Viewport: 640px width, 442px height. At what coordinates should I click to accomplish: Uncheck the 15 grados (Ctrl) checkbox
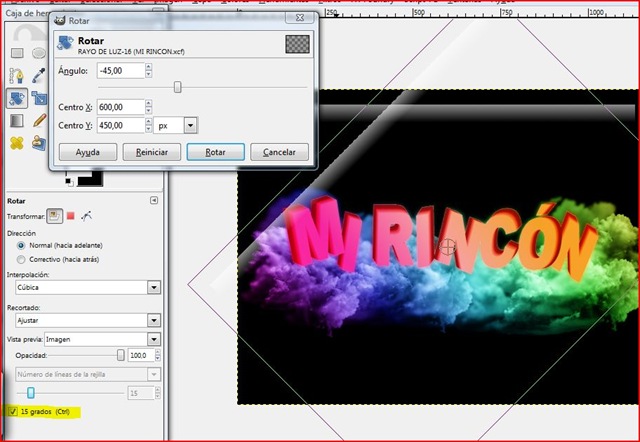[x=12, y=411]
